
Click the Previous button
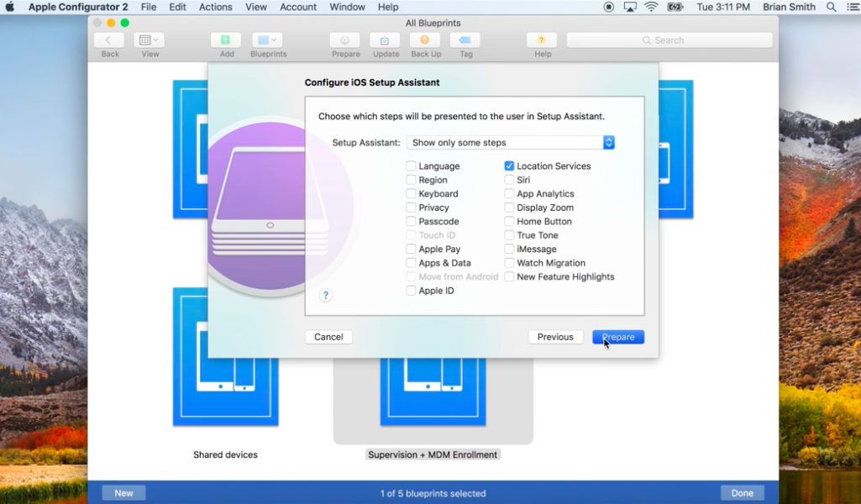[x=555, y=337]
